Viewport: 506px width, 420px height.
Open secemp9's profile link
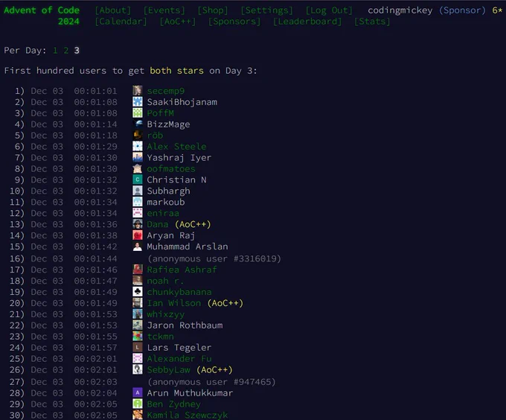pyautogui.click(x=166, y=91)
